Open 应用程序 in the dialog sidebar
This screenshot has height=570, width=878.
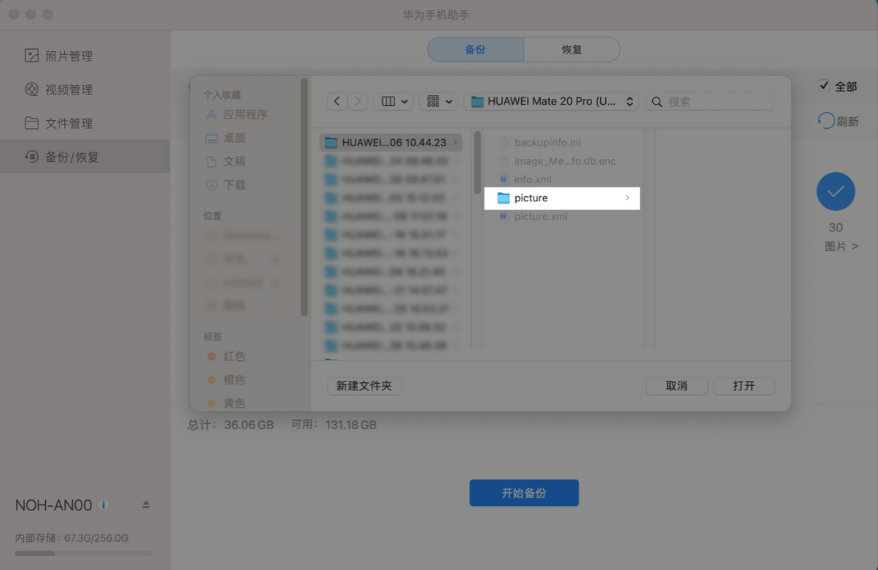click(x=237, y=115)
